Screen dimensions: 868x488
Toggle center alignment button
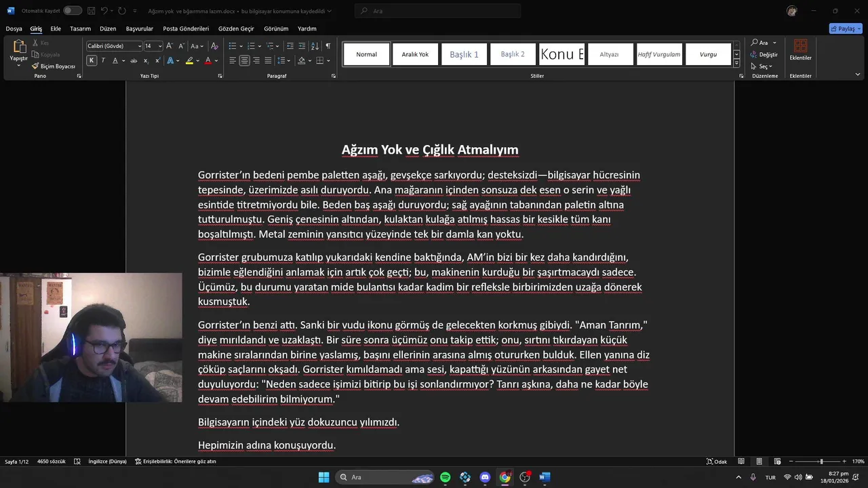pos(244,60)
